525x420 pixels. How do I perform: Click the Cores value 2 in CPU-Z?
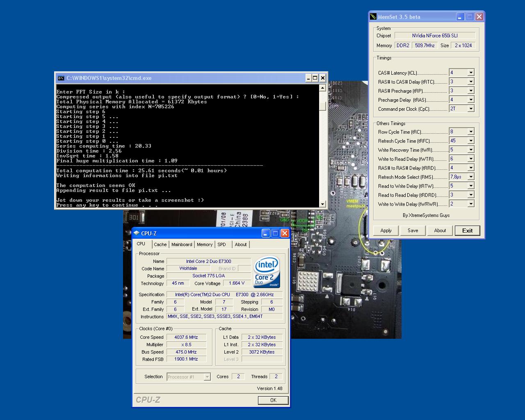point(238,376)
